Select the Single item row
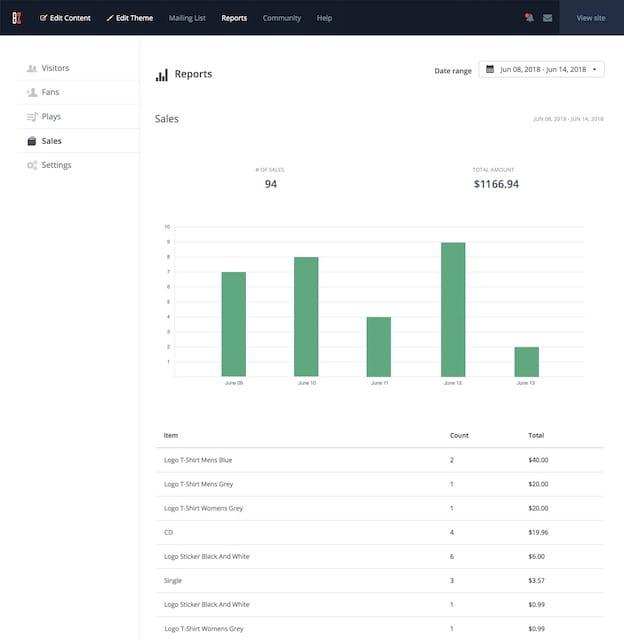This screenshot has height=640, width=624. click(x=380, y=580)
